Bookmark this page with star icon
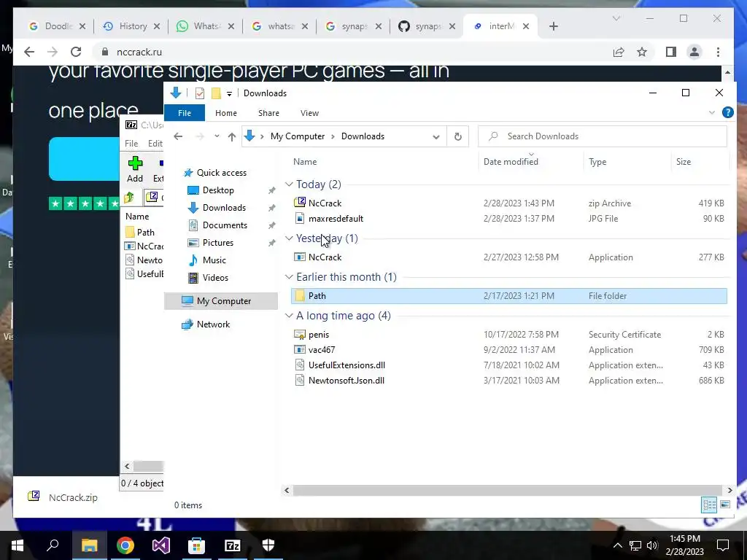Screen dimensions: 747x560 click(642, 52)
